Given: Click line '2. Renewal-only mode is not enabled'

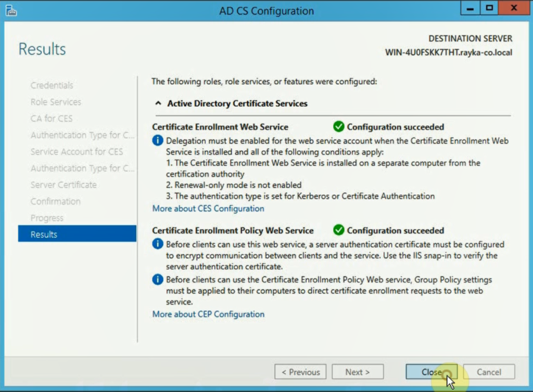Looking at the screenshot, I should point(234,185).
